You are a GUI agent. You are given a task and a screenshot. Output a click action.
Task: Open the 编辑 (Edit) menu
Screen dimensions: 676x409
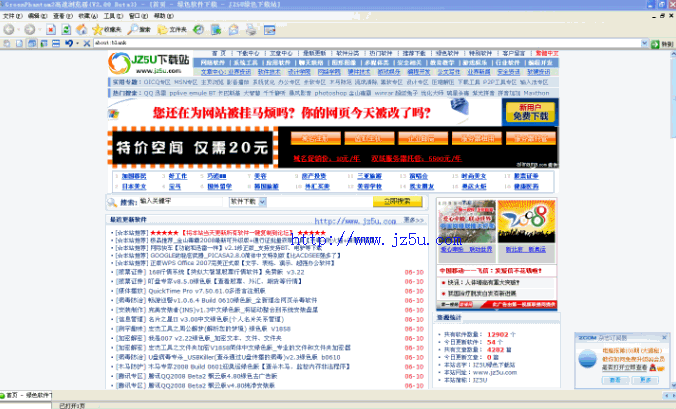tap(37, 16)
